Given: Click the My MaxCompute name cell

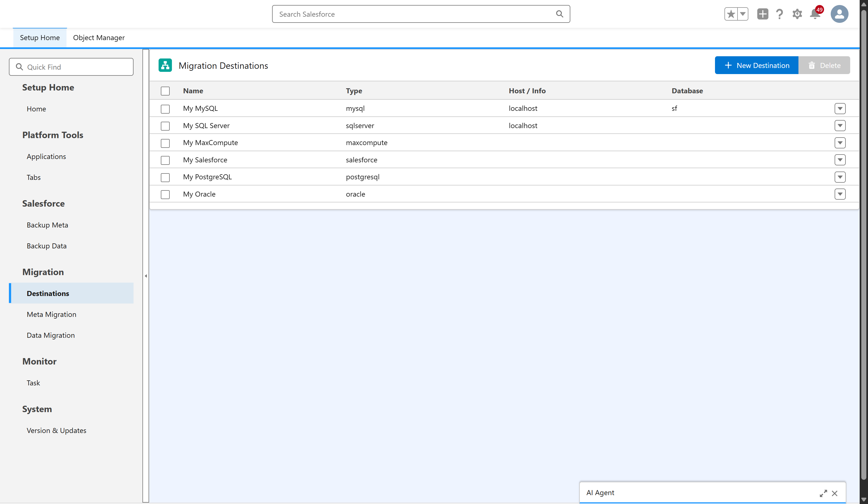Looking at the screenshot, I should point(210,143).
